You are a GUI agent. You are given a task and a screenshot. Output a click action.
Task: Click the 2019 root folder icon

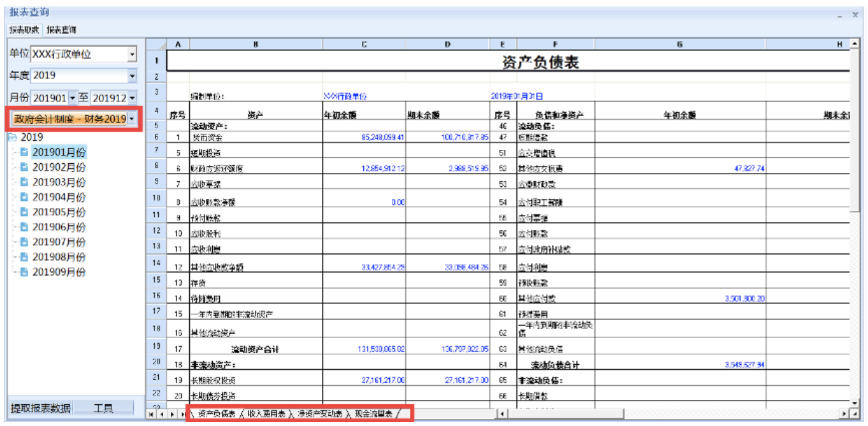(x=12, y=138)
